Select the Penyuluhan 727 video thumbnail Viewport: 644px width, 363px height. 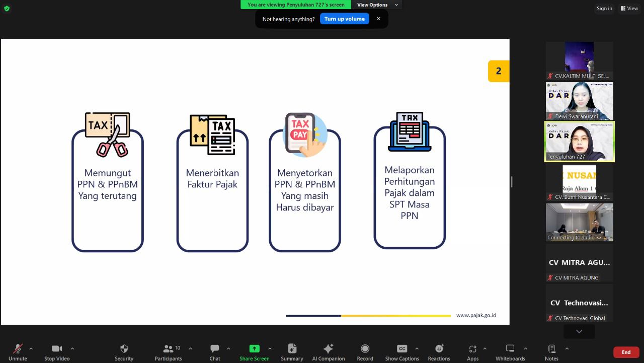(x=579, y=141)
